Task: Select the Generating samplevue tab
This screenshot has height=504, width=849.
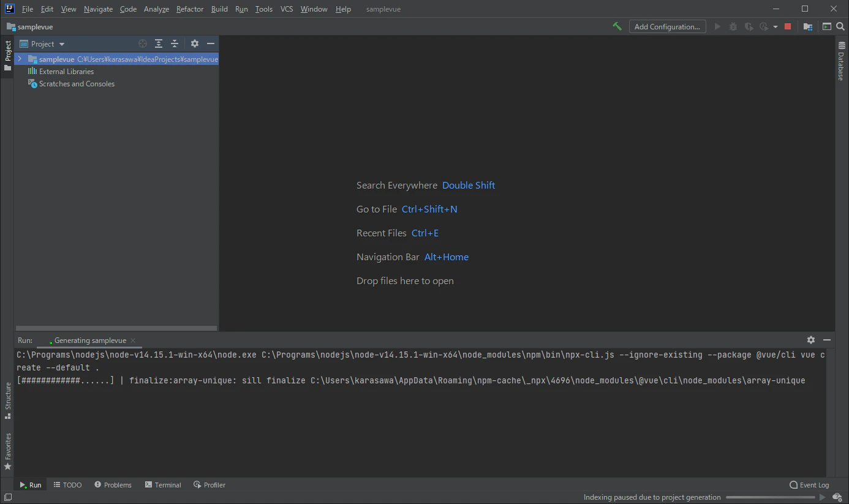Action: click(89, 340)
